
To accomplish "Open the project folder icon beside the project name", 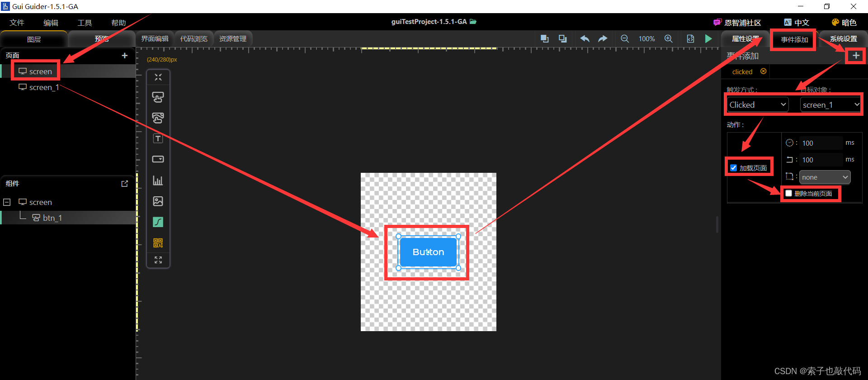I will (x=473, y=21).
